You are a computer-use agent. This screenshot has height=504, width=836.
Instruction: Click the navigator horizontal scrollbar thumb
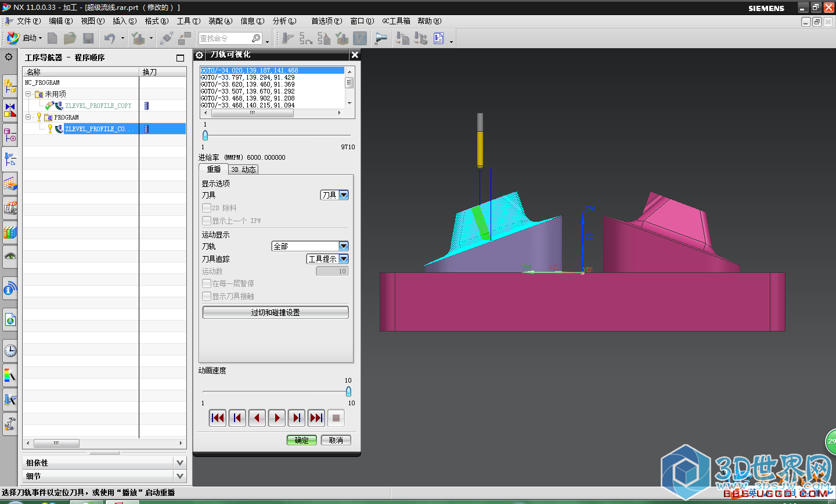56,443
